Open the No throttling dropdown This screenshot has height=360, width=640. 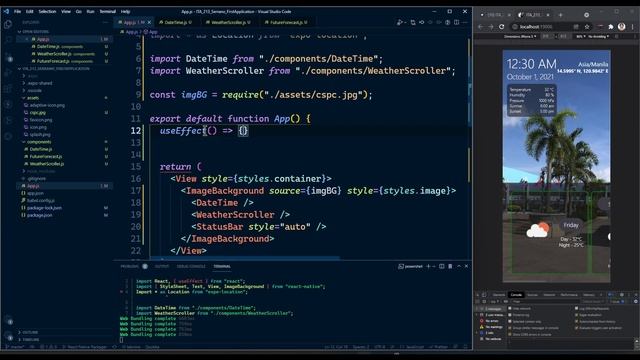click(x=598, y=36)
